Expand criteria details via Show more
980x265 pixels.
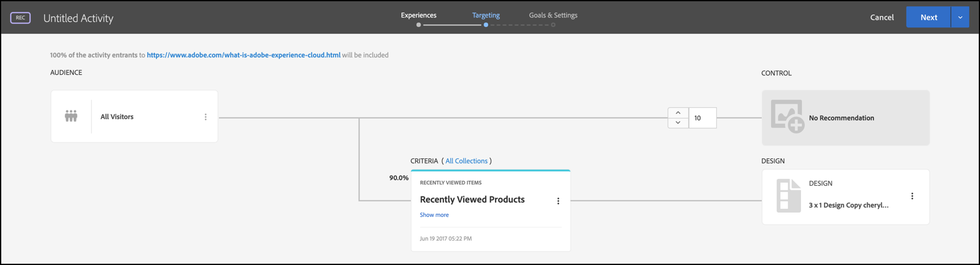point(434,214)
